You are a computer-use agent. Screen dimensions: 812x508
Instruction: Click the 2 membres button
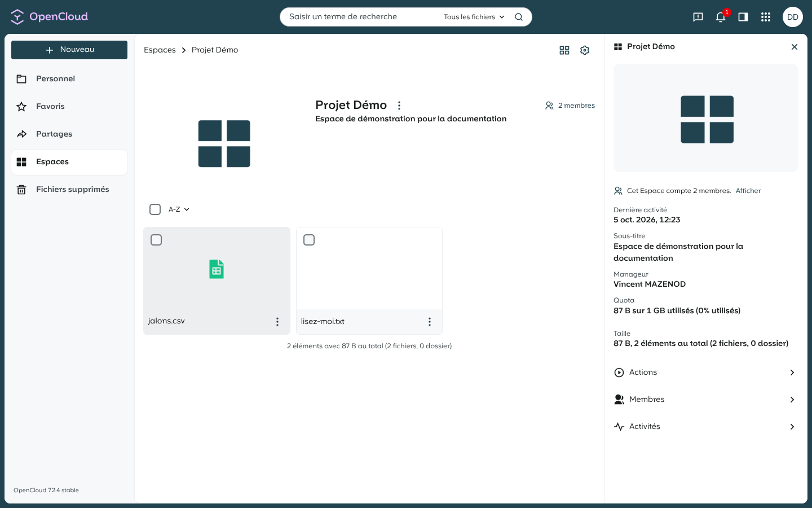click(x=570, y=106)
